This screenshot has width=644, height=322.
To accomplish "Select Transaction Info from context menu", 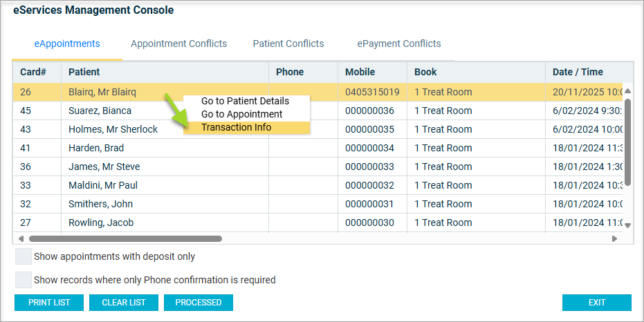I will click(x=236, y=127).
